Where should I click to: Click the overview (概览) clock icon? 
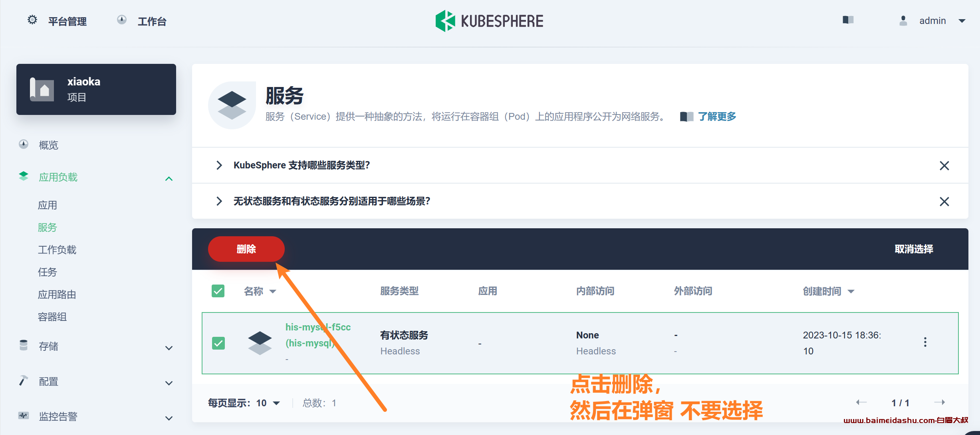(x=24, y=144)
